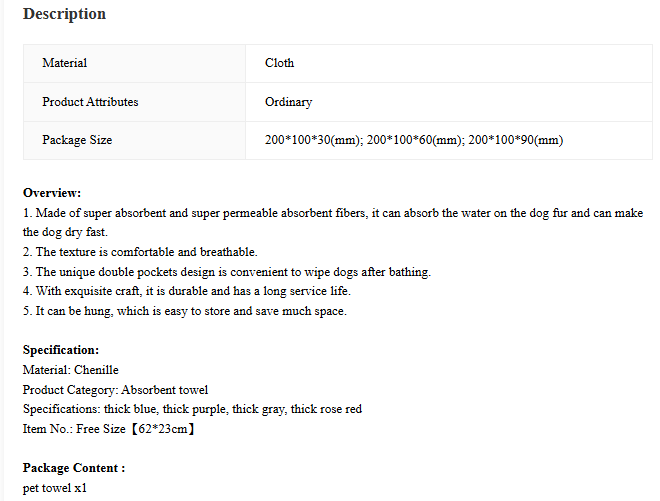This screenshot has width=660, height=501.
Task: Click the Cloth value cell
Action: [449, 63]
